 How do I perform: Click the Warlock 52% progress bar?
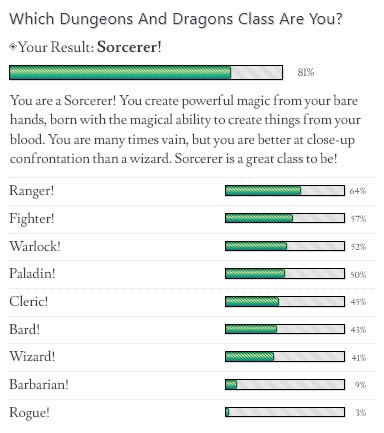click(285, 246)
